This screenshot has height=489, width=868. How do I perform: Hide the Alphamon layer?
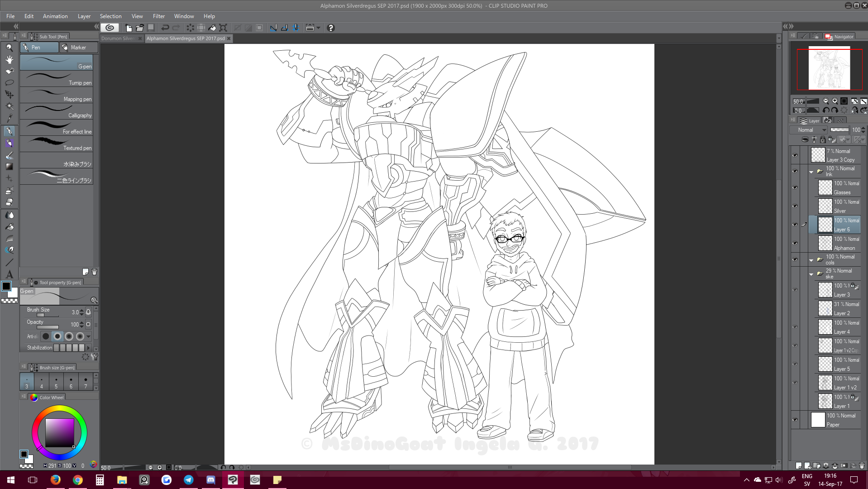pyautogui.click(x=795, y=243)
